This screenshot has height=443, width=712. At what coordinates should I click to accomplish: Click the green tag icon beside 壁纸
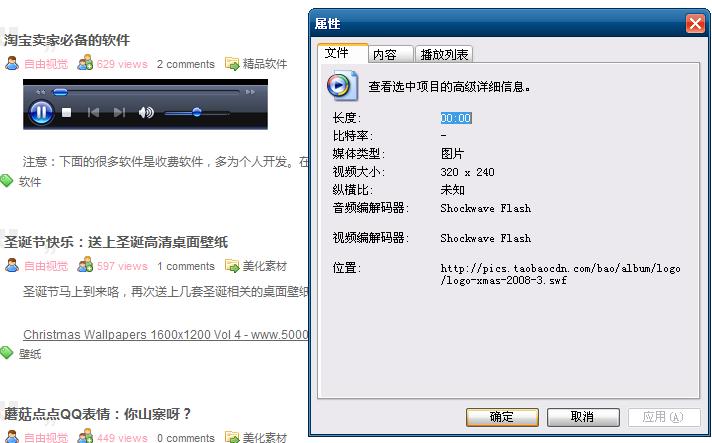click(x=6, y=353)
